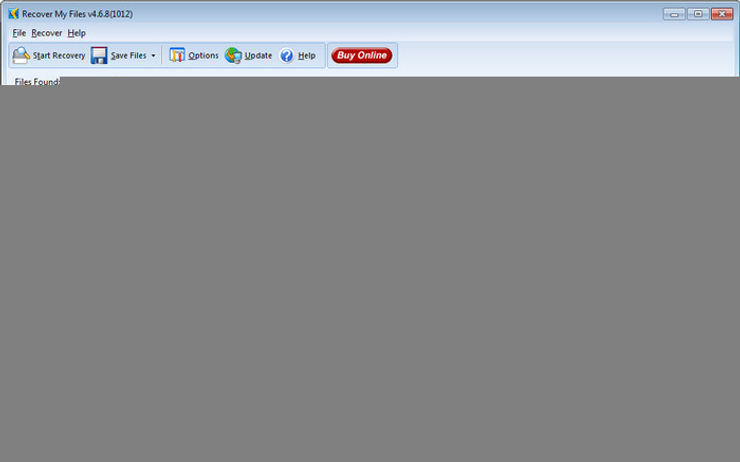Open the File menu
The image size is (740, 462).
pyautogui.click(x=19, y=33)
